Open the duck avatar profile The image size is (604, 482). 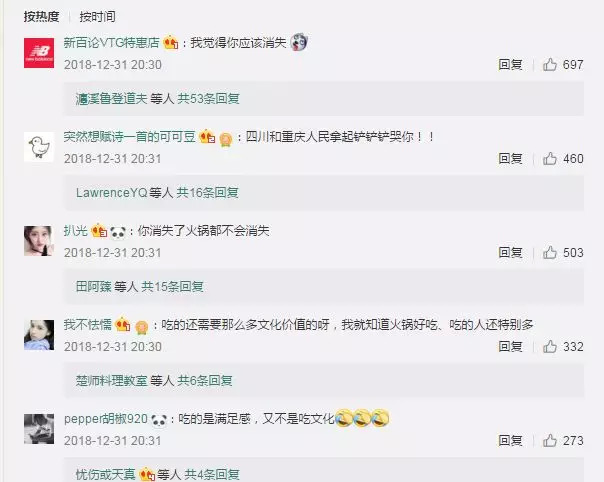click(x=39, y=147)
